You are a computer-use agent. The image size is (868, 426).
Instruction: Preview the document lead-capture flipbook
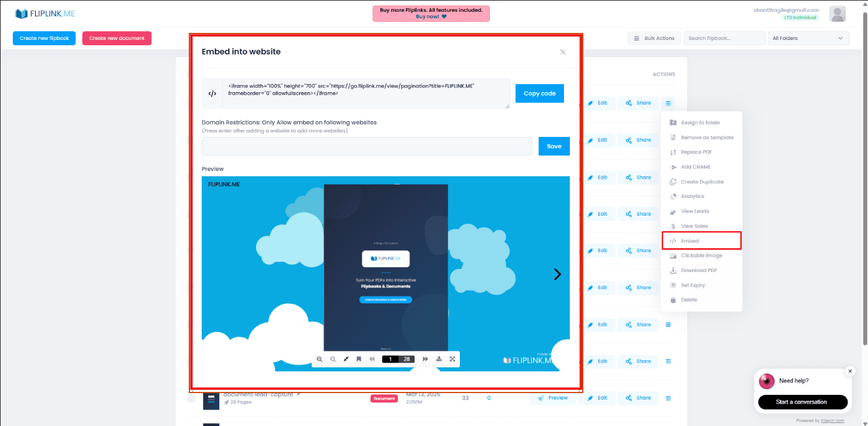[552, 398]
